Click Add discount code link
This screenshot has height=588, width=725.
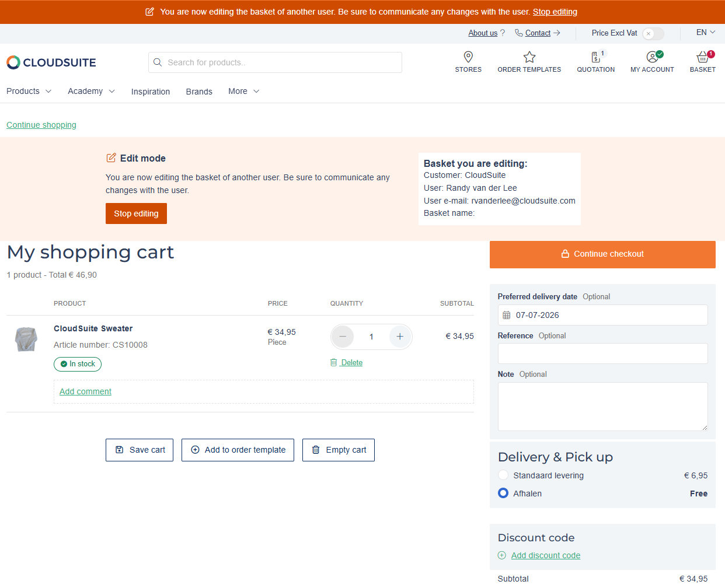[x=546, y=555]
